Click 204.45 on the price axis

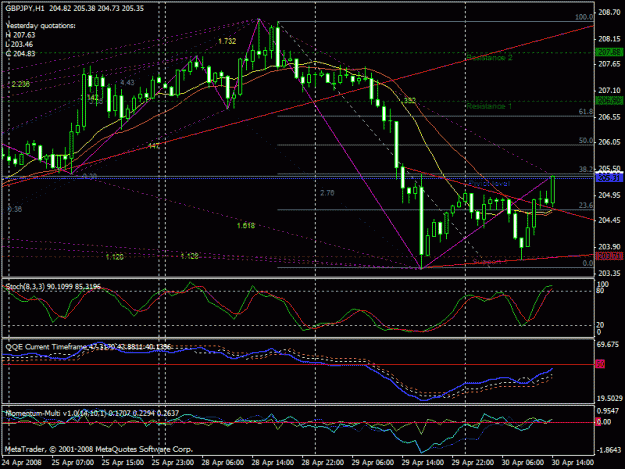pos(609,220)
